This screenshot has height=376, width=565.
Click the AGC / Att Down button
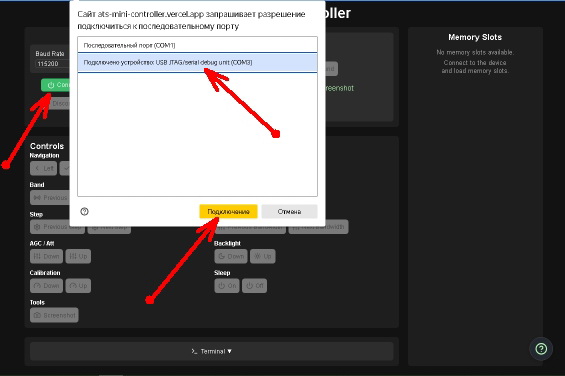point(46,256)
